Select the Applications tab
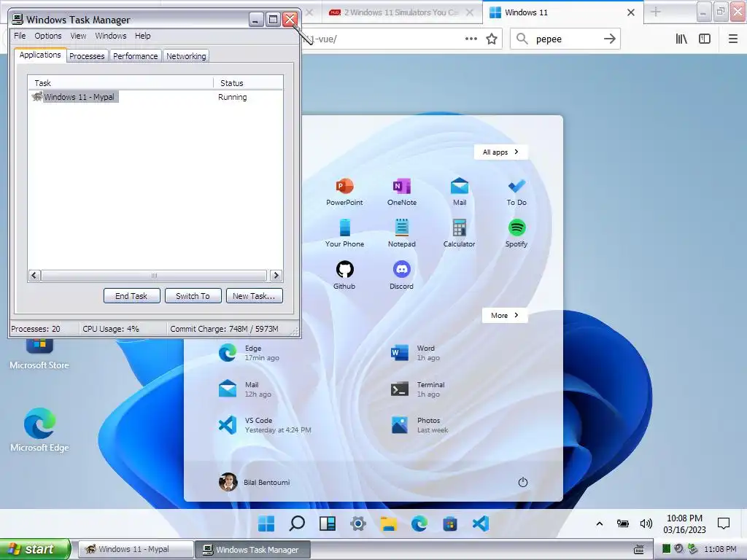Viewport: 747px width, 560px height. tap(40, 55)
